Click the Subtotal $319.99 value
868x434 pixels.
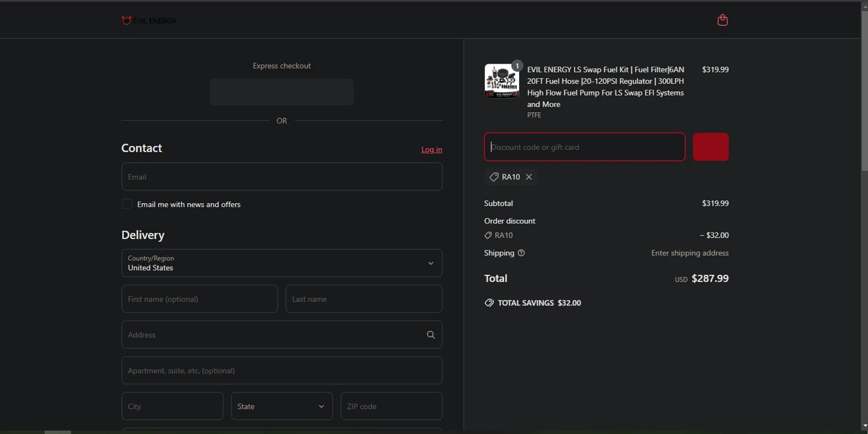pos(715,203)
